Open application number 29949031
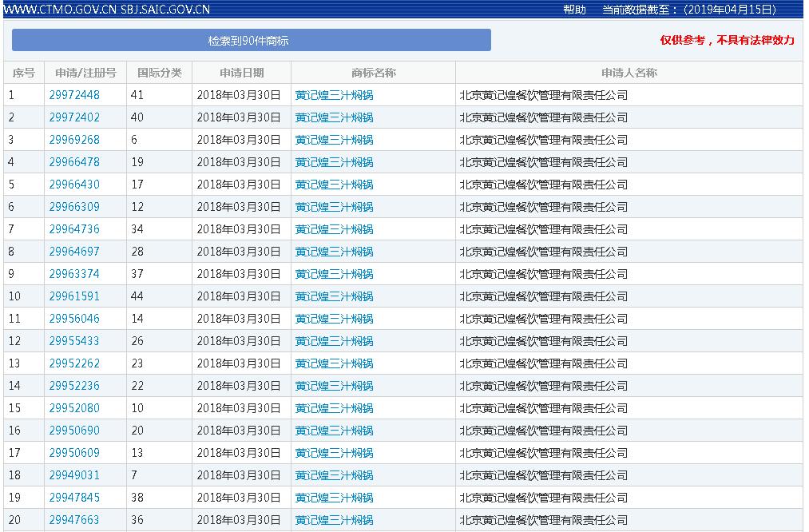 [74, 475]
